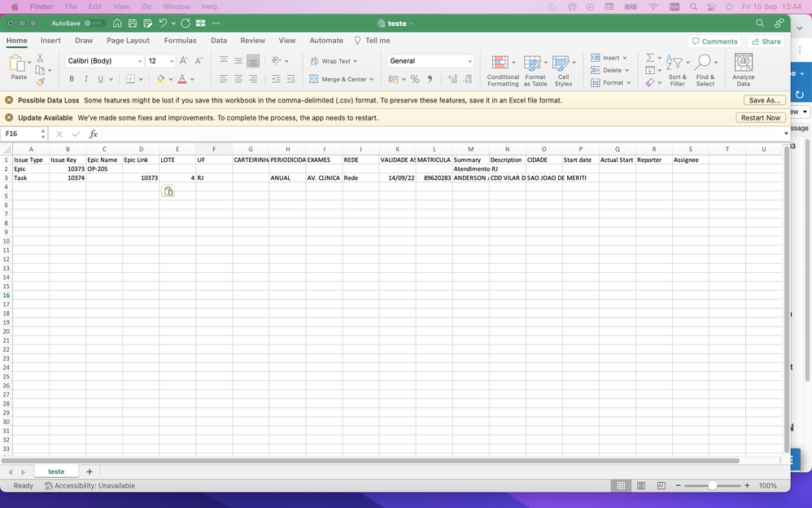Toggle Wrap Text

click(334, 61)
